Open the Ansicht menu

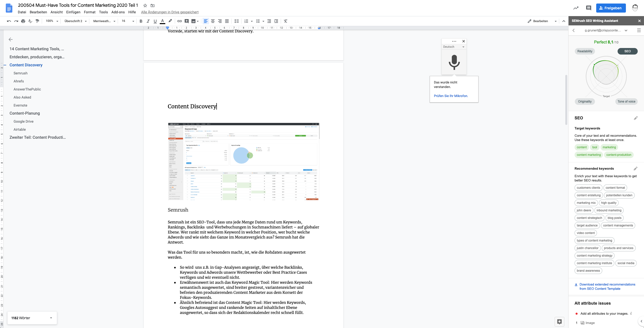pyautogui.click(x=57, y=12)
